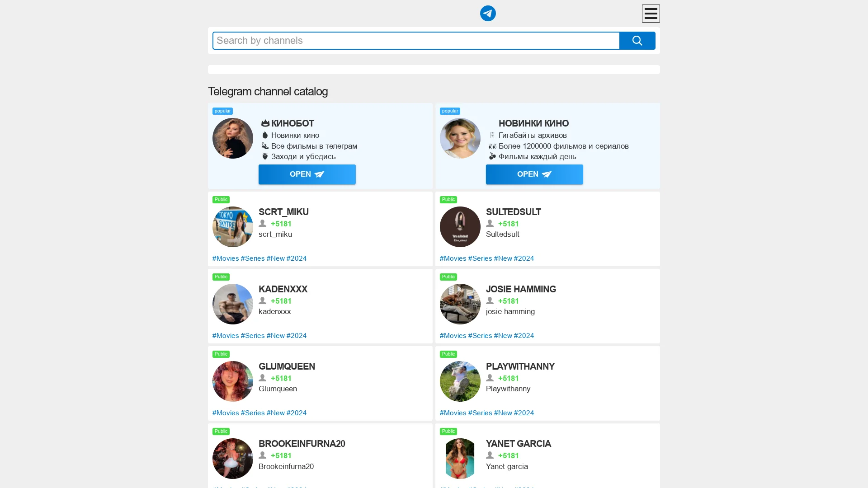Click the crown icon beside КИНОБОТ
This screenshot has height=488, width=868.
[x=265, y=123]
